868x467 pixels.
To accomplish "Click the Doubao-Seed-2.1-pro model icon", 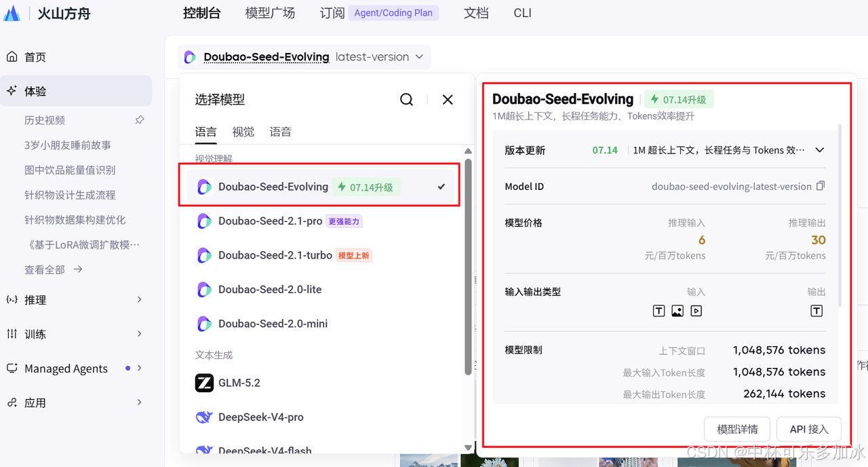I will click(x=204, y=221).
